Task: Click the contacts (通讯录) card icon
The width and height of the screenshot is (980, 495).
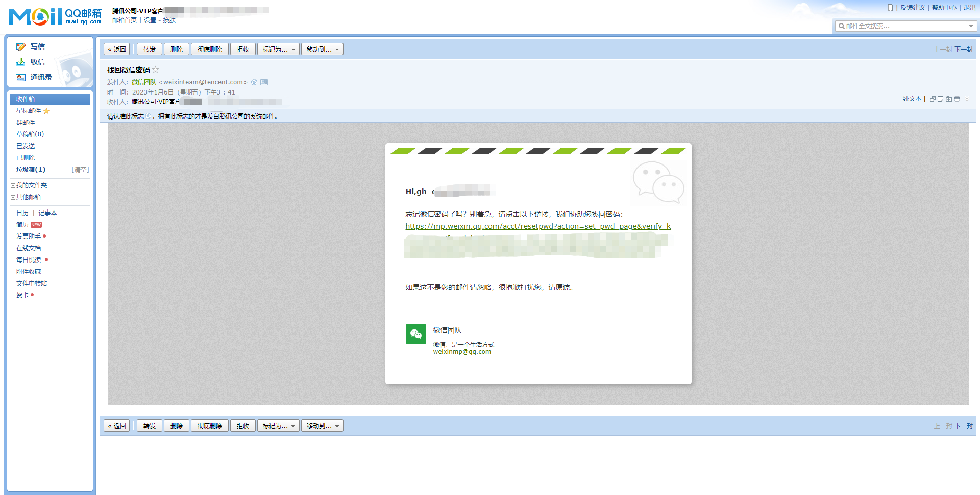Action: coord(20,77)
